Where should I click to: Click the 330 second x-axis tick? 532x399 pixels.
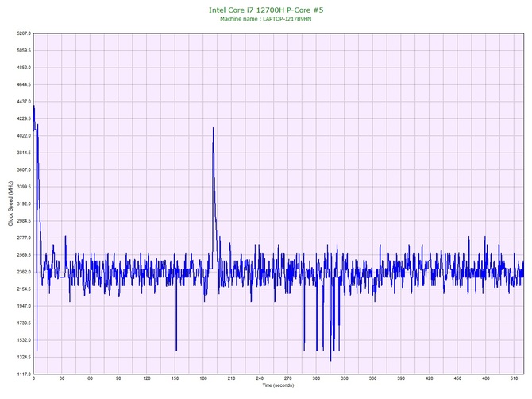[345, 378]
